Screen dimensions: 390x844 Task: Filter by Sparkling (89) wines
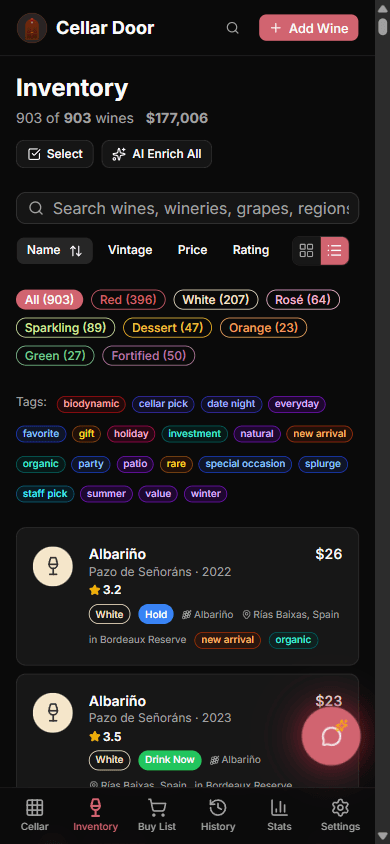[66, 327]
